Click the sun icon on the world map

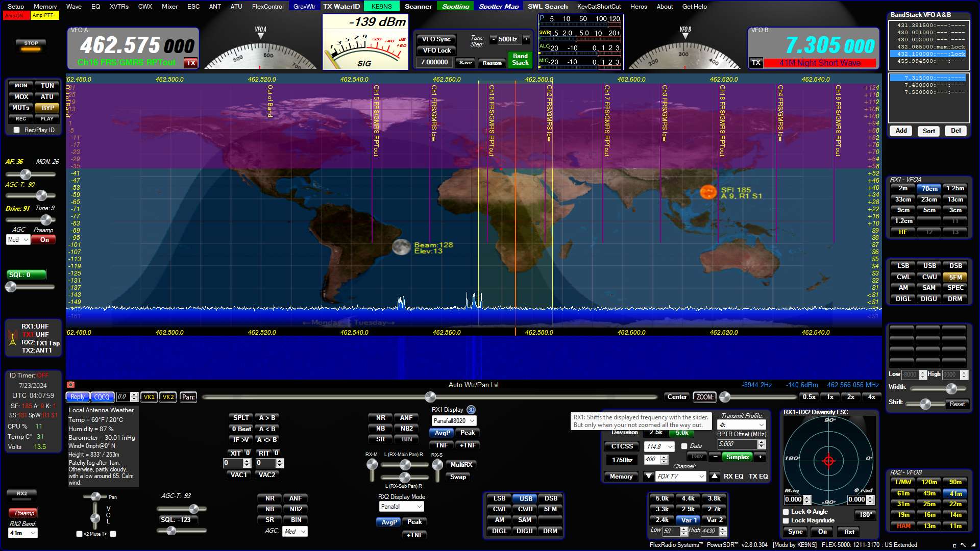click(708, 192)
